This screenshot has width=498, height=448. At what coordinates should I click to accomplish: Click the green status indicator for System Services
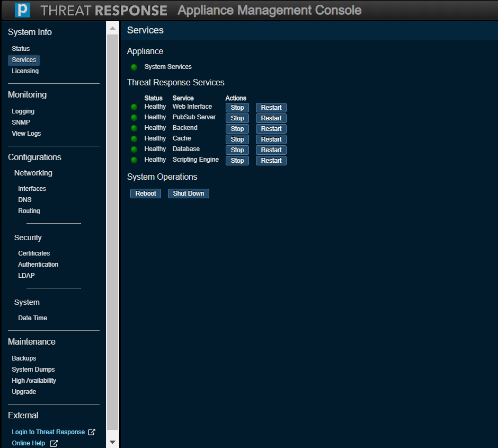click(x=134, y=67)
